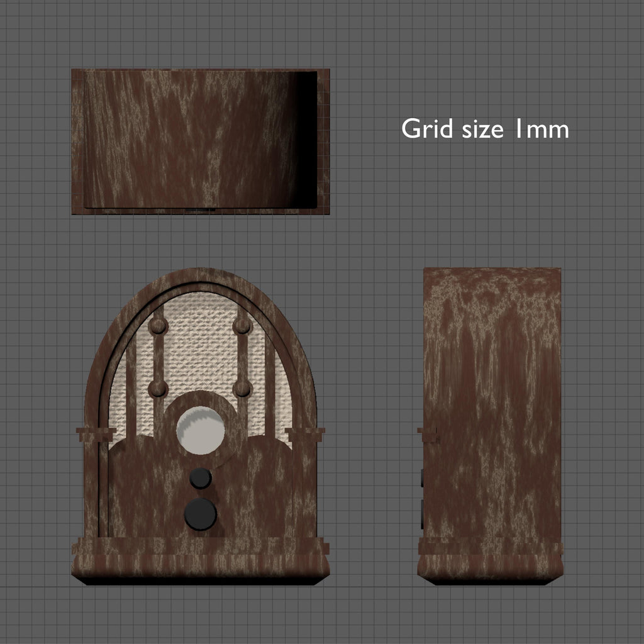Click the right pillar cap on front view
The height and width of the screenshot is (644, 644).
pos(305,433)
